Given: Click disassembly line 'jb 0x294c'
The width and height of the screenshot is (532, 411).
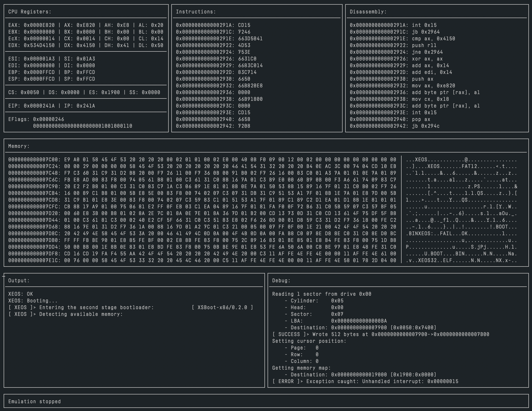Looking at the screenshot, I should tap(395, 126).
